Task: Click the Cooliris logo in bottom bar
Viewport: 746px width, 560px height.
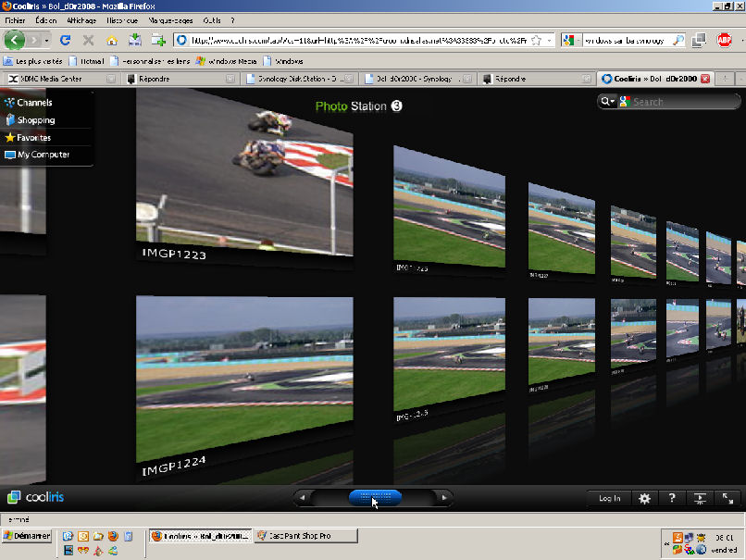Action: click(36, 497)
